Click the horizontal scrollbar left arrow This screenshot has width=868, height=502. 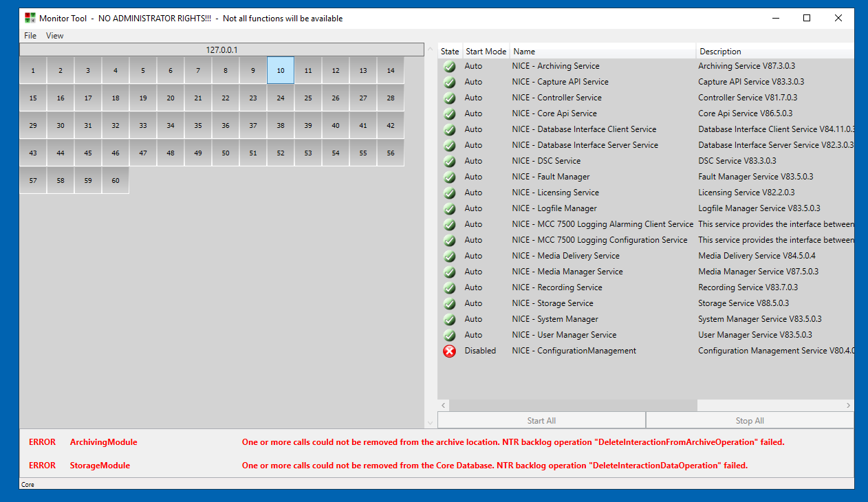pos(444,406)
